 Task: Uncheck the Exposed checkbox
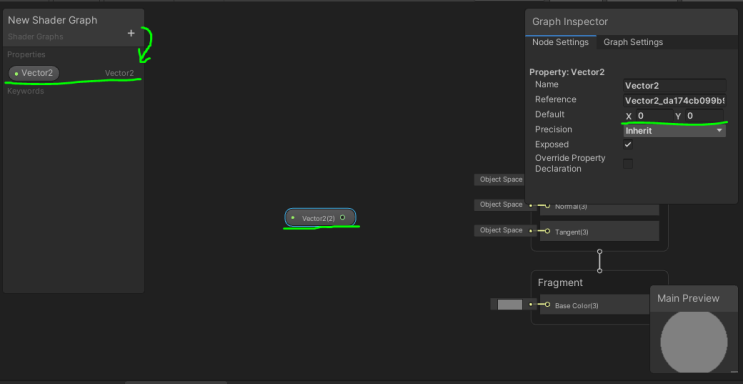click(x=628, y=145)
